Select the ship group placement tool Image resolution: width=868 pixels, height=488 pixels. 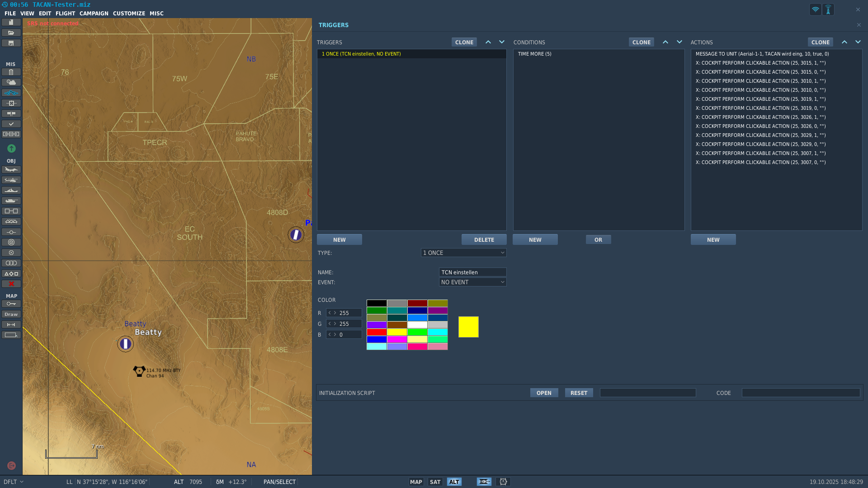pos(11,190)
